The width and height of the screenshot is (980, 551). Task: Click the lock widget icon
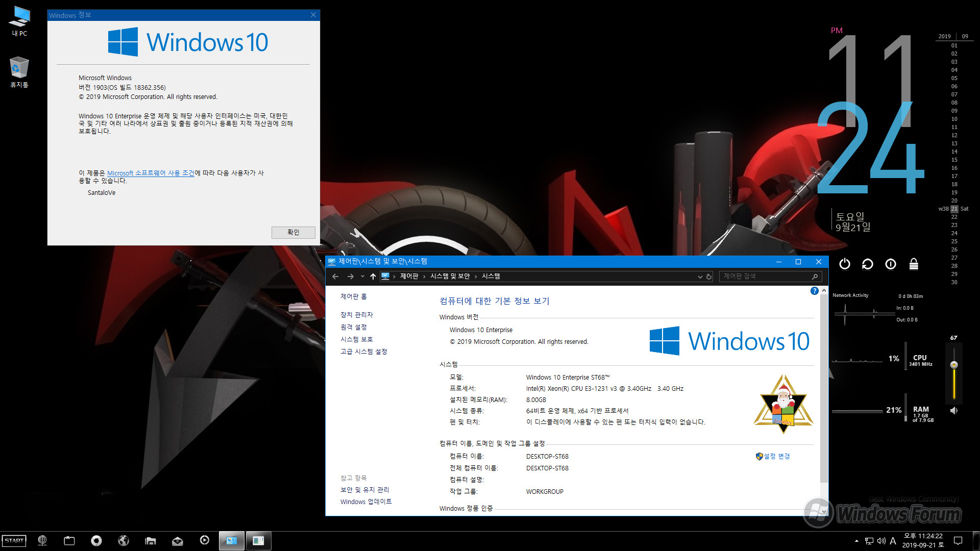point(914,264)
